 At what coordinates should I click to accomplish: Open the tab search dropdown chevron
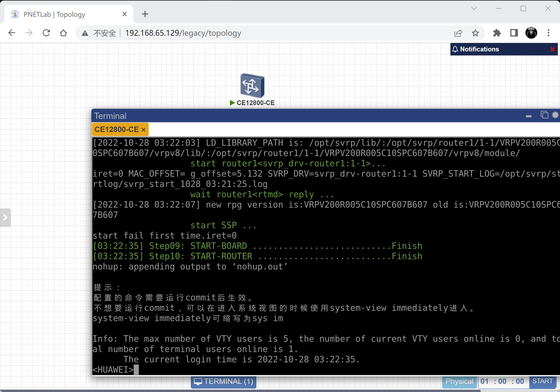[x=474, y=9]
